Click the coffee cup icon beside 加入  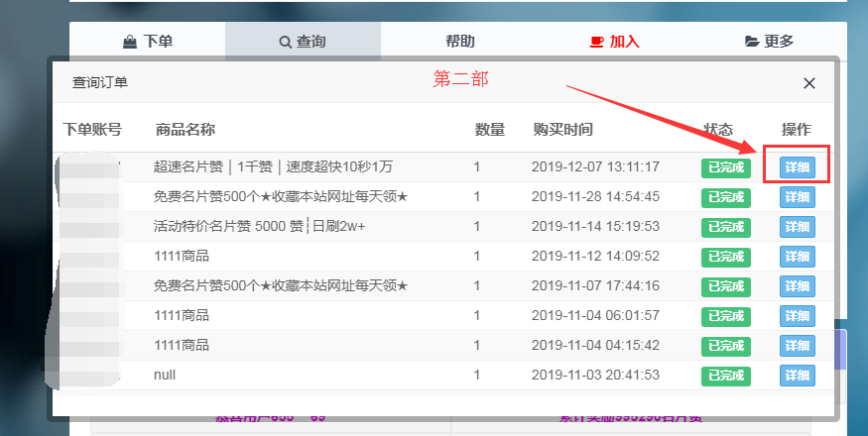point(596,42)
